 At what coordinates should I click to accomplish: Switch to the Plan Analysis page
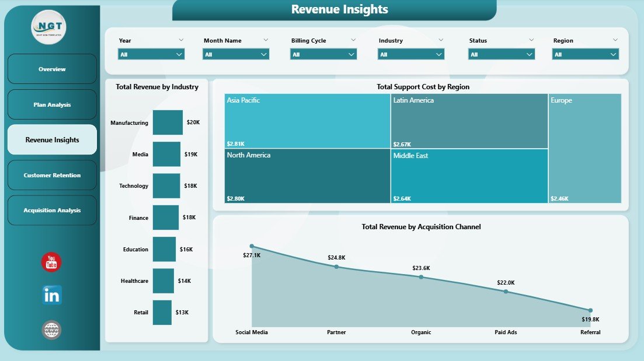coord(51,104)
